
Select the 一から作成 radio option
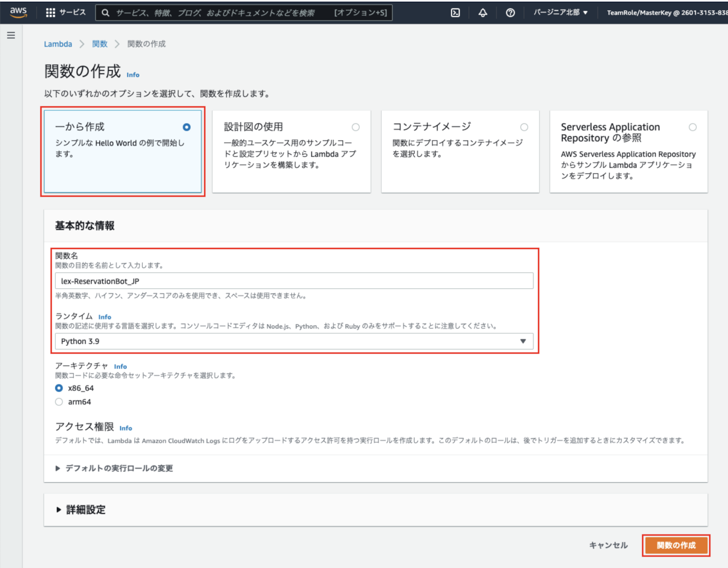coord(187,127)
